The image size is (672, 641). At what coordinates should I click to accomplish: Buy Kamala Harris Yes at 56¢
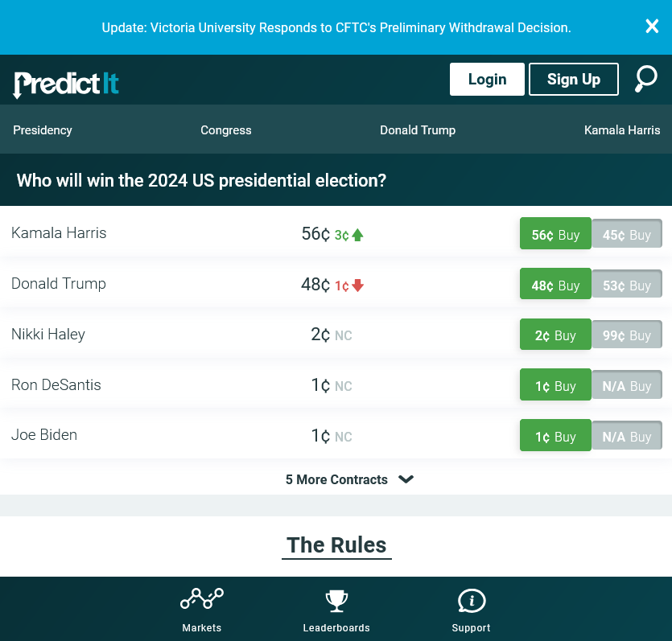pyautogui.click(x=555, y=233)
